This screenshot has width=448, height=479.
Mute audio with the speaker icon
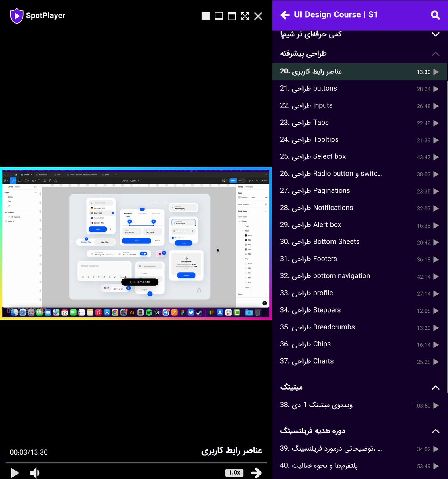(x=35, y=473)
